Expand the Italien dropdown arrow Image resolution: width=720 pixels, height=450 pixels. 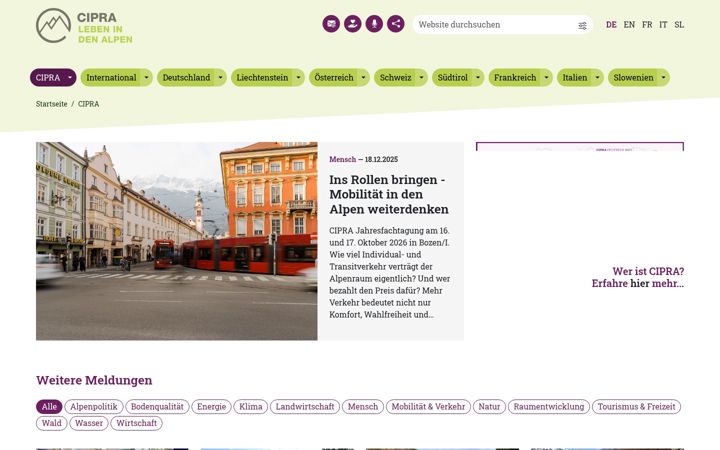point(597,78)
